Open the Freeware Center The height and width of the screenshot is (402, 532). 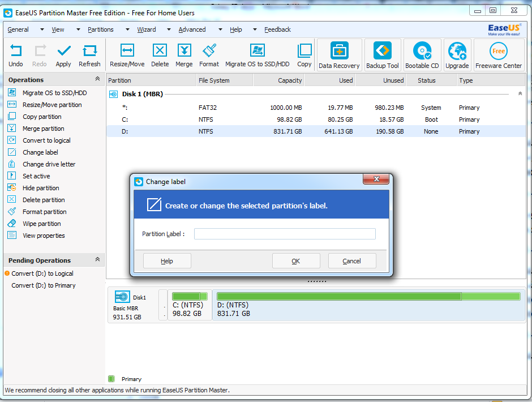(x=499, y=55)
